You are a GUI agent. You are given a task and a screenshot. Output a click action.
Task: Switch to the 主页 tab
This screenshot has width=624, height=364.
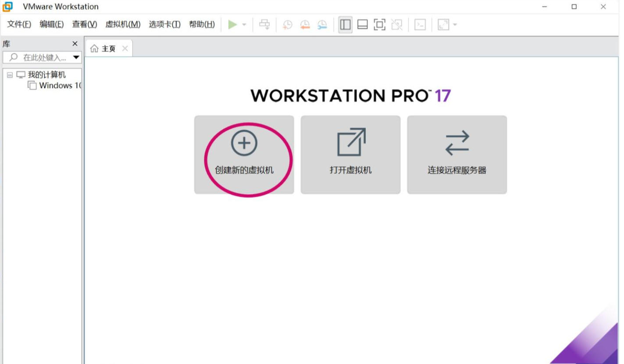(x=108, y=49)
